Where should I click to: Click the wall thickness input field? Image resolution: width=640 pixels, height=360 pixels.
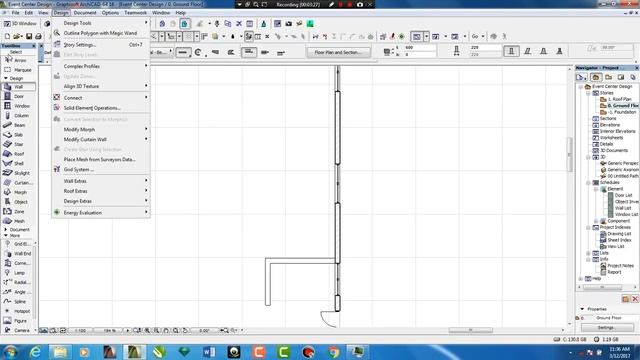coord(485,48)
